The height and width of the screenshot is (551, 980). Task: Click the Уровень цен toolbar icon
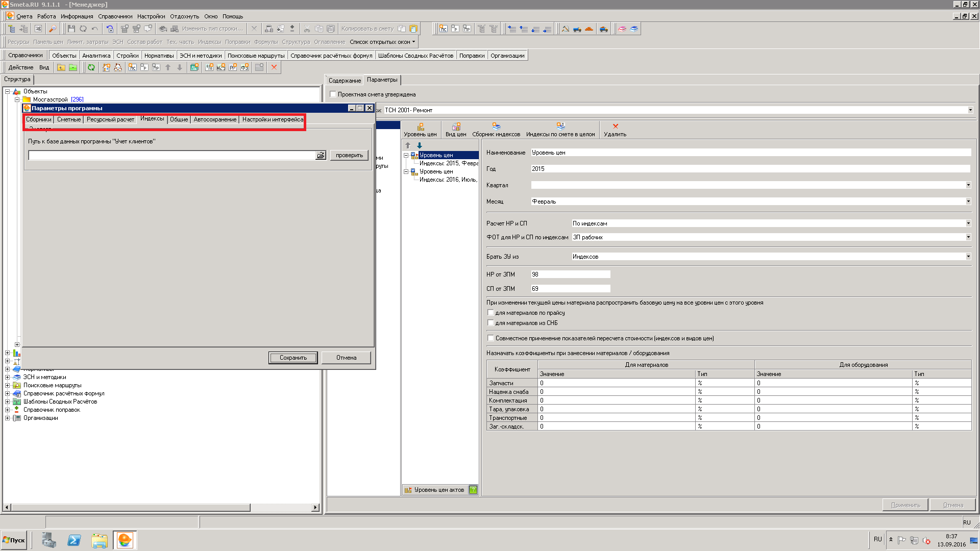pyautogui.click(x=420, y=130)
